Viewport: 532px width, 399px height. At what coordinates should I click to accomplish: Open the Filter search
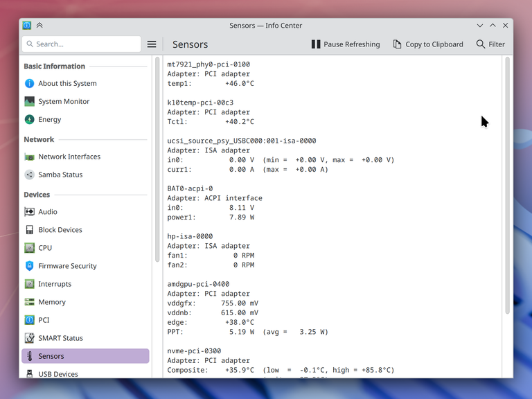490,44
